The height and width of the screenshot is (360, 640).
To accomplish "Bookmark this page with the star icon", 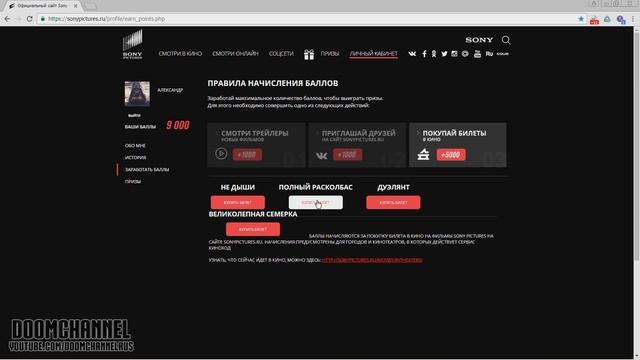I will pos(581,19).
